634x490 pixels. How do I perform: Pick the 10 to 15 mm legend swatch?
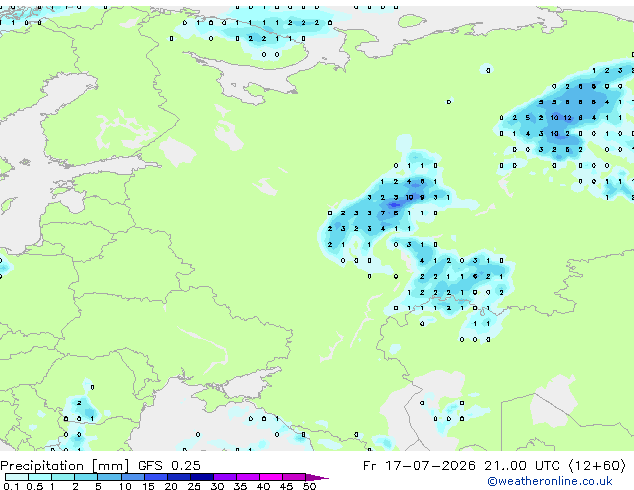pyautogui.click(x=133, y=477)
